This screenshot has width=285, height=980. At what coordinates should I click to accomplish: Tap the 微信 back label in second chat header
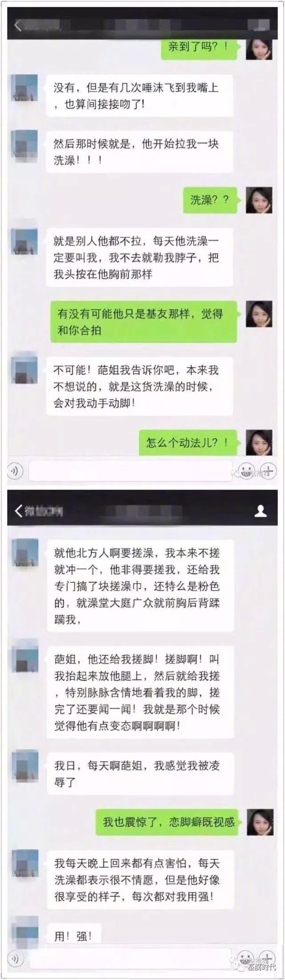31,511
